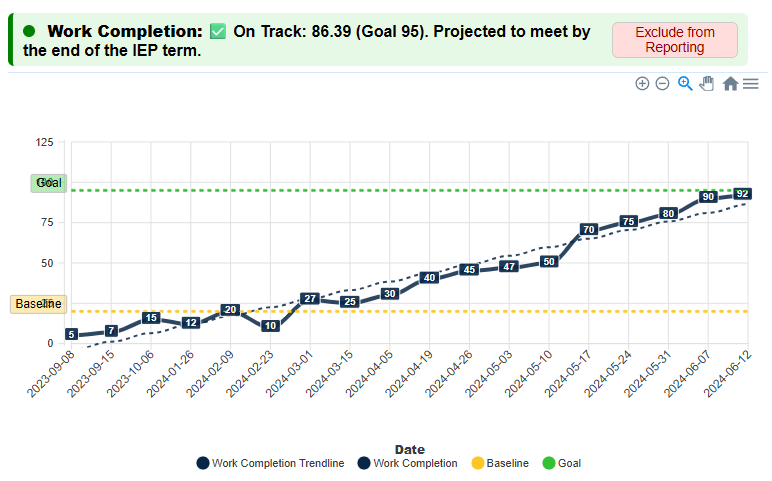Click the green status dot beside Work Completion

pos(29,32)
